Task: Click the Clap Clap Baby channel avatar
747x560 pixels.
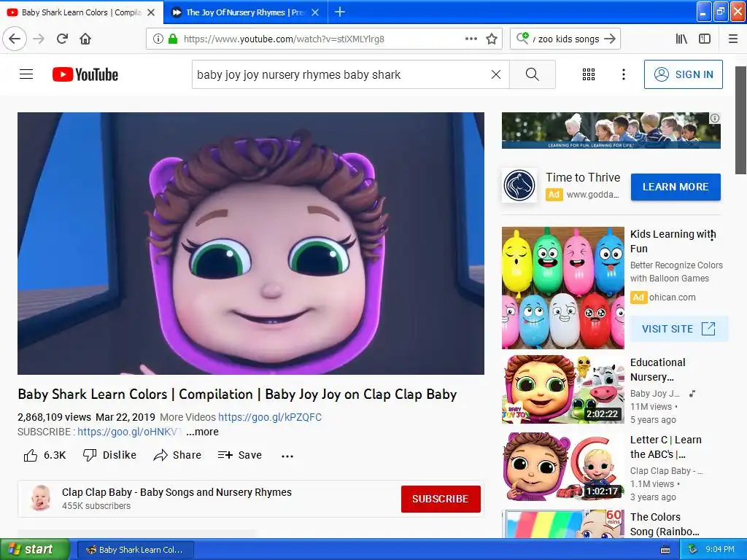Action: 41,499
